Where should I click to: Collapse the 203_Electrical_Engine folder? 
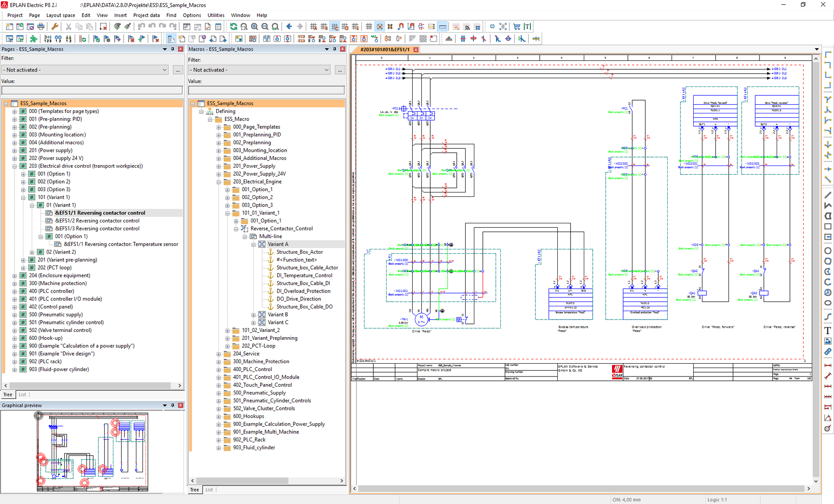pos(219,182)
